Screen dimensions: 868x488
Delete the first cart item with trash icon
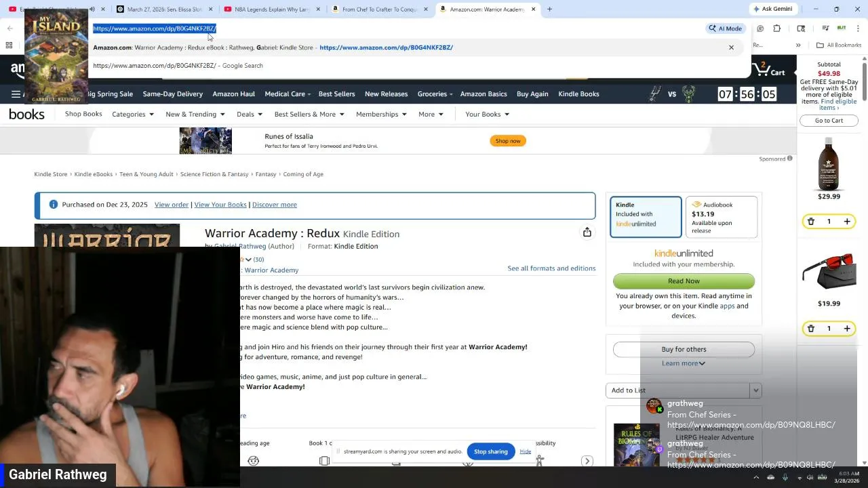[810, 222]
